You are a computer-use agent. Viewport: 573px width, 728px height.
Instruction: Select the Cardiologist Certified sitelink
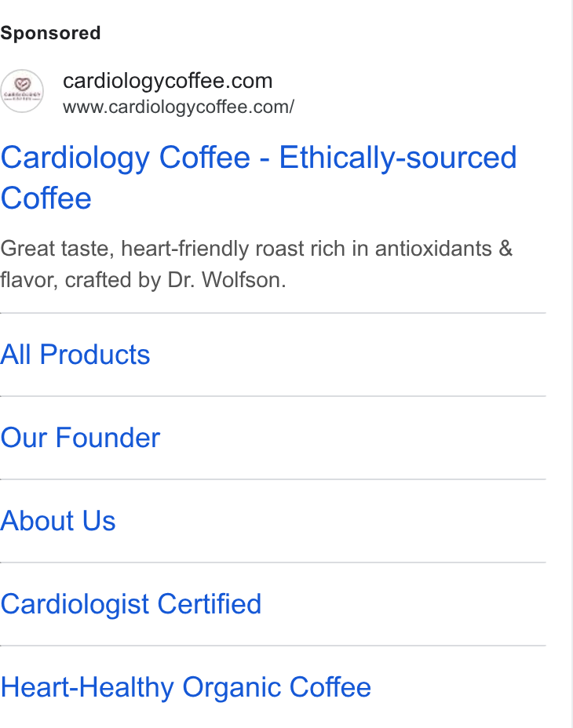[x=130, y=604]
